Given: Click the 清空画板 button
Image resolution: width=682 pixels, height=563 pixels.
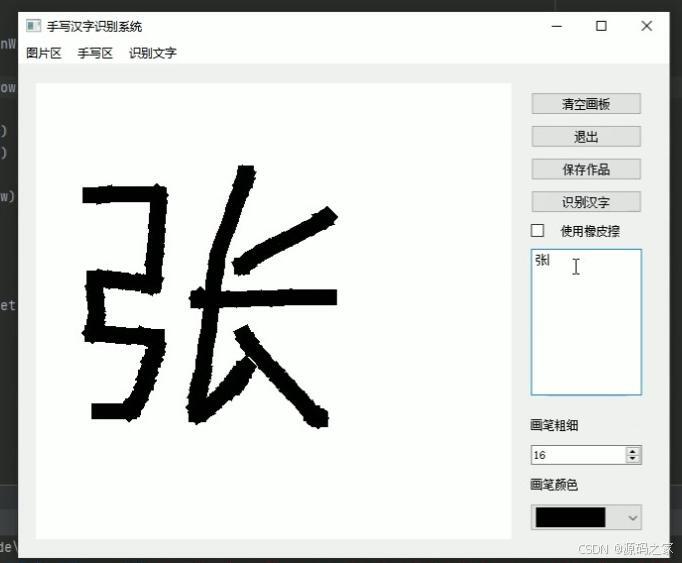Looking at the screenshot, I should pyautogui.click(x=586, y=104).
